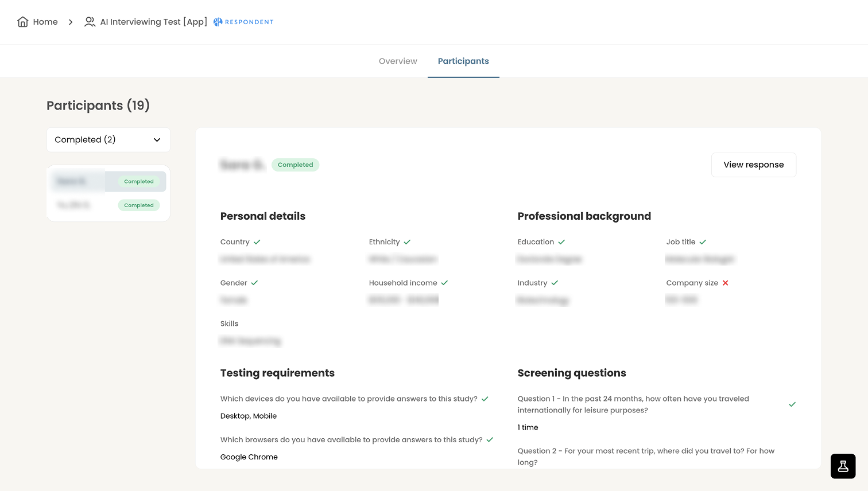Image resolution: width=868 pixels, height=491 pixels.
Task: Click the Country green checkmark
Action: pyautogui.click(x=257, y=242)
